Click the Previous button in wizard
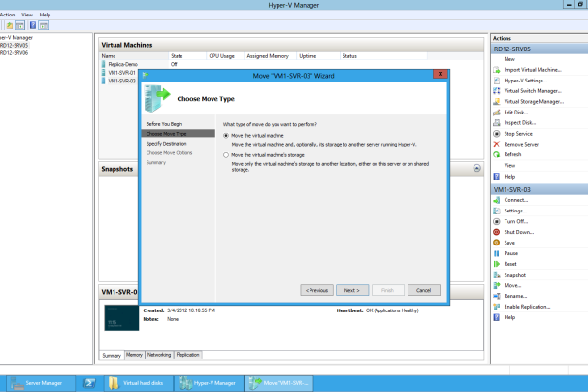Screen dimensions: 588x392 [316, 290]
